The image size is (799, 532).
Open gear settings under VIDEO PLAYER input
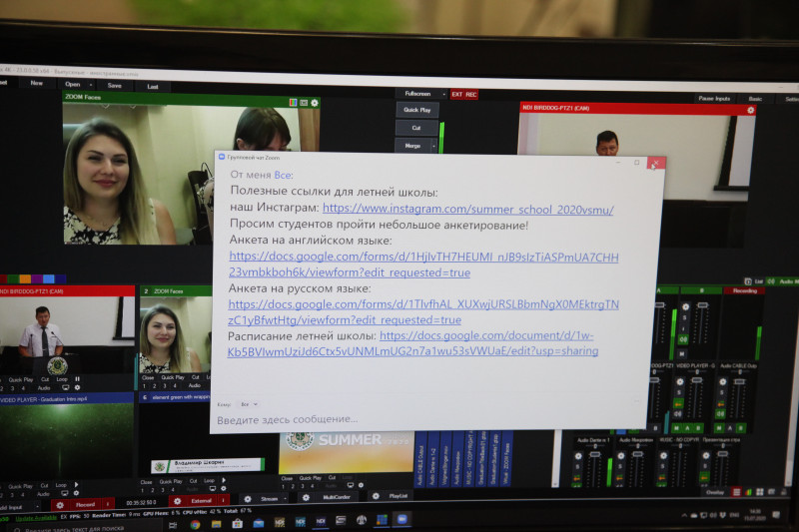(x=77, y=493)
